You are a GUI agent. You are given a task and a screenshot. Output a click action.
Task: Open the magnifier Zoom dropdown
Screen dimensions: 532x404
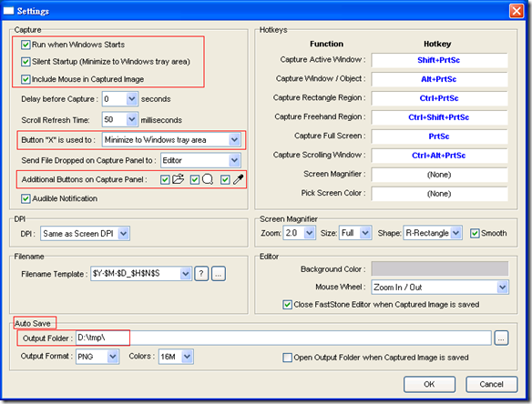pyautogui.click(x=309, y=233)
